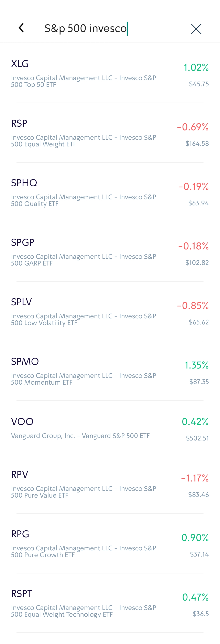
Task: Select RPV Pure Value ETF result
Action: 83,484
